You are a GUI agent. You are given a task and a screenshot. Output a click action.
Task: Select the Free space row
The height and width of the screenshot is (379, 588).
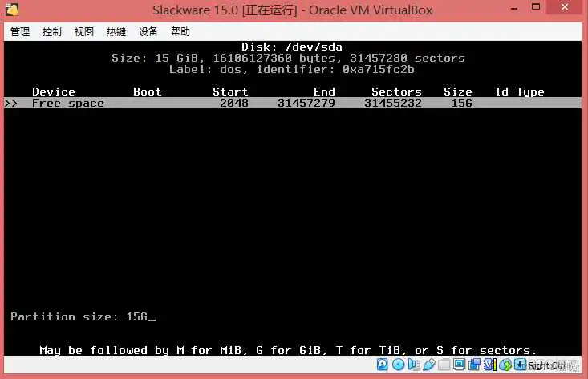point(293,104)
